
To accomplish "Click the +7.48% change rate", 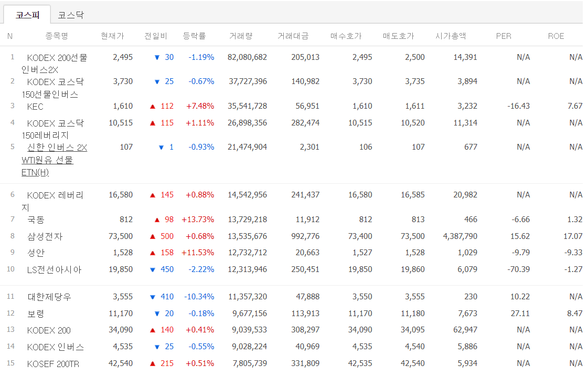I will click(x=200, y=106).
